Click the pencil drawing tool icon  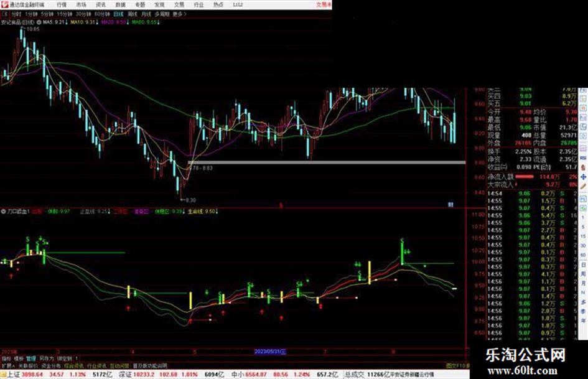(x=583, y=185)
